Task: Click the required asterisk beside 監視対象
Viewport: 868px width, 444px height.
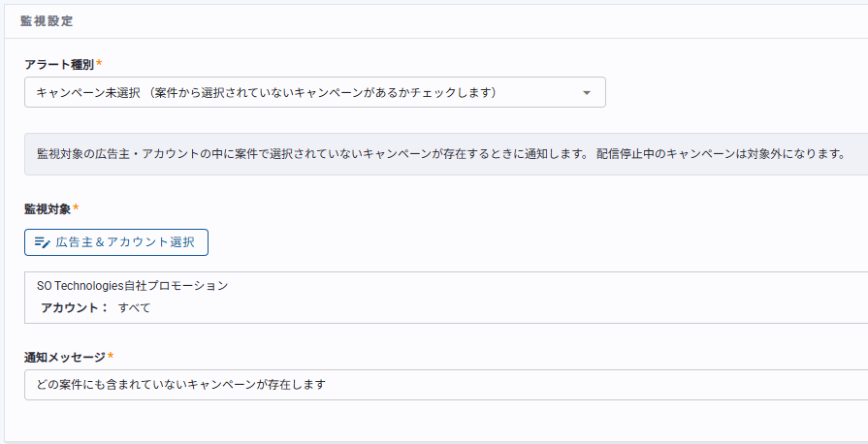Action: point(76,208)
